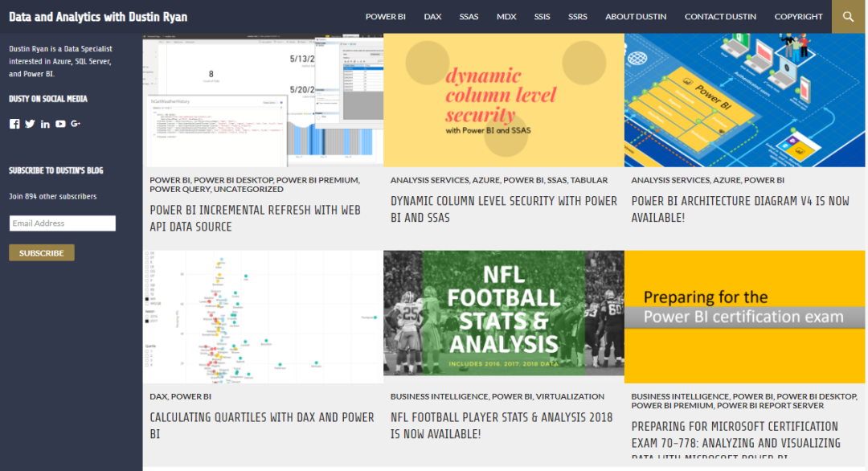Select VIRTUALIZATION category link
This screenshot has height=471, width=868.
tap(570, 396)
